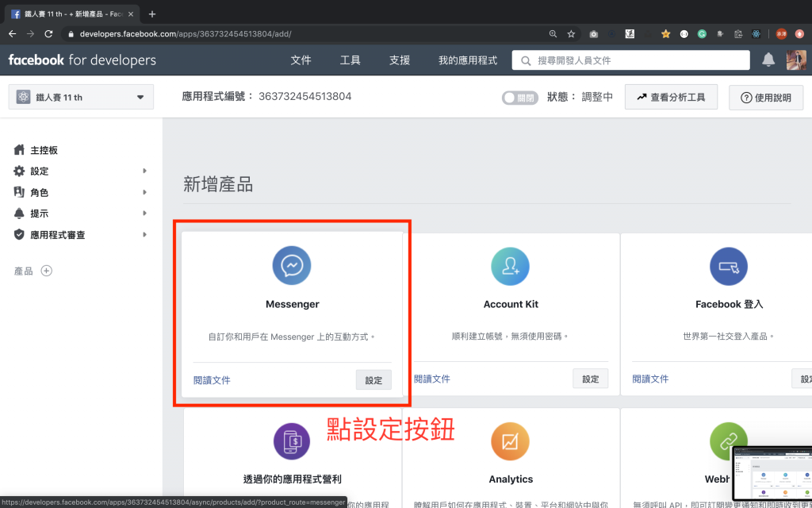Click the 狀態： 調整中 status text

click(580, 97)
